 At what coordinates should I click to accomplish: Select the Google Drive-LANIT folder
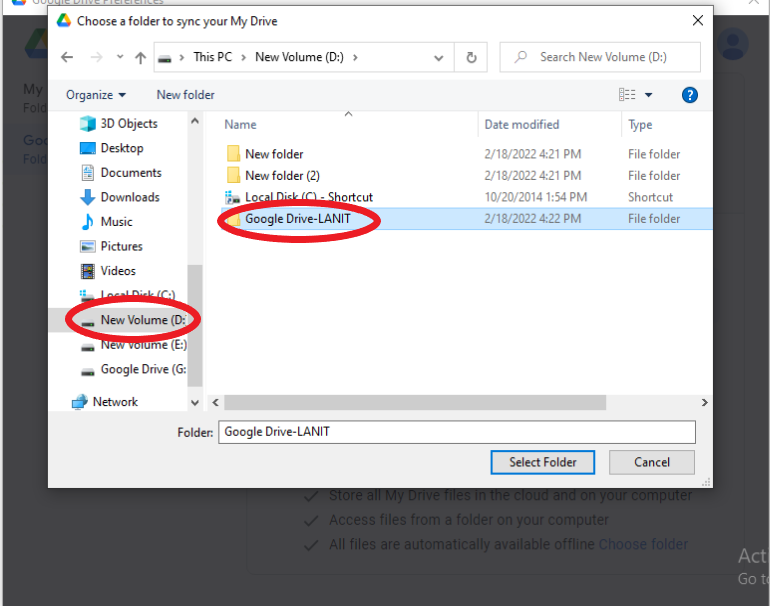[x=297, y=219]
